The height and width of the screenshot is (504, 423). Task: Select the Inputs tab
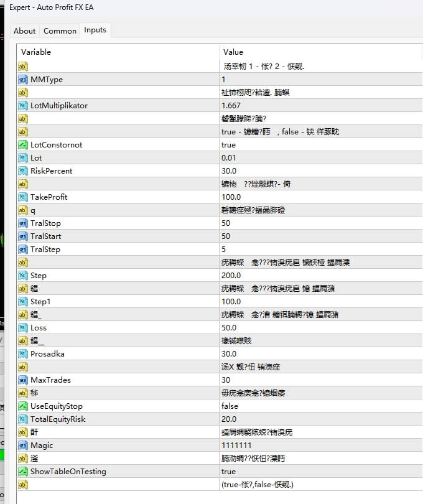click(95, 30)
